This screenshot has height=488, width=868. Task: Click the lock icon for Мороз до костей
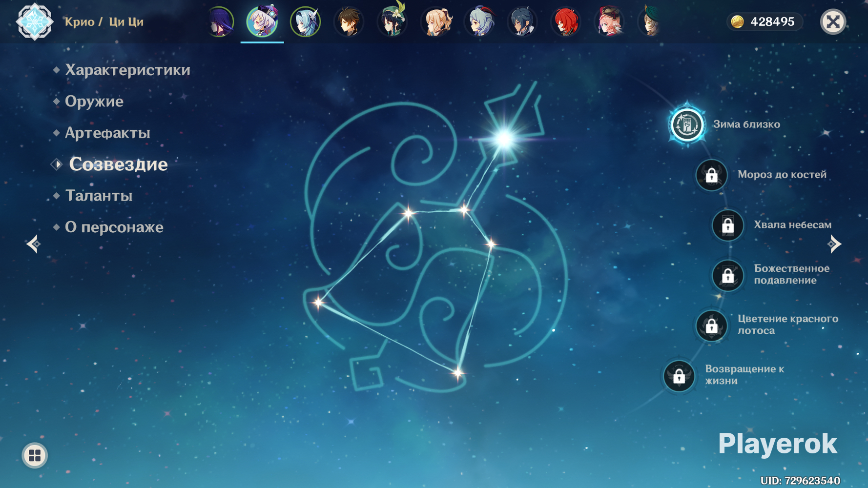tap(711, 175)
